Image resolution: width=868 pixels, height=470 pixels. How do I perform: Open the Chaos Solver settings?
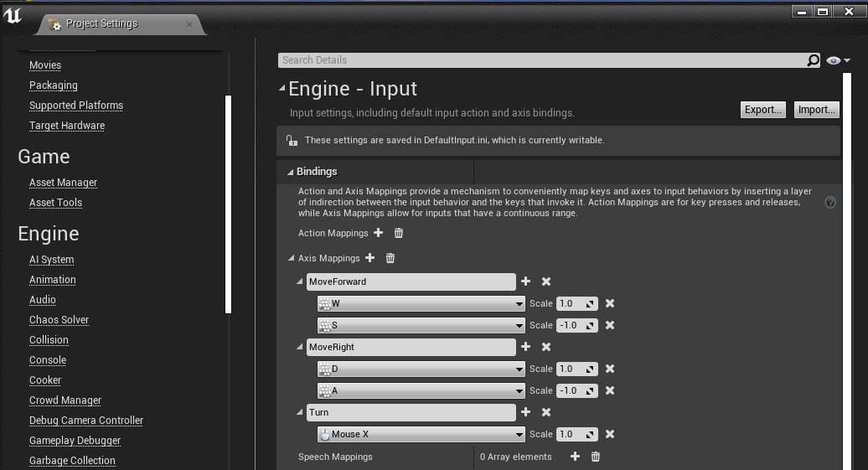59,319
